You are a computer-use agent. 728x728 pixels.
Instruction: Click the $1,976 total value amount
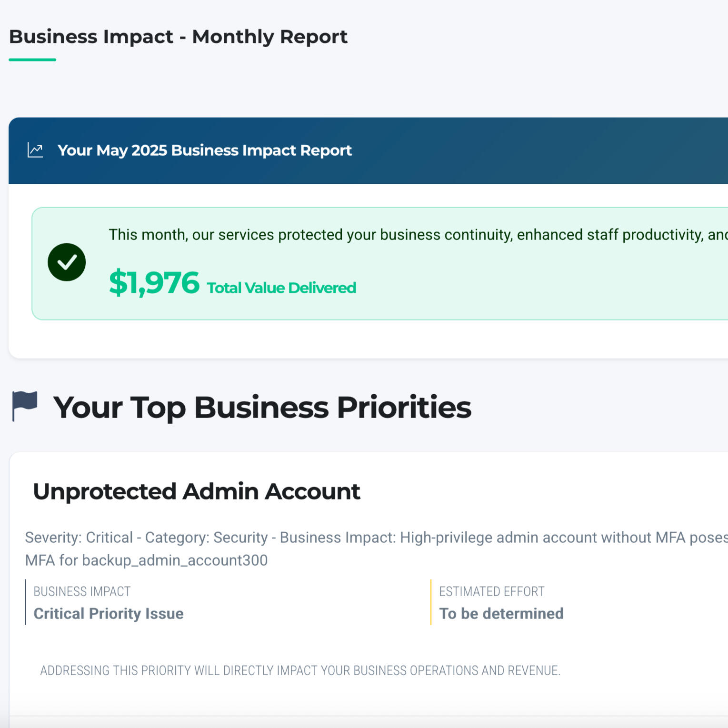point(154,283)
